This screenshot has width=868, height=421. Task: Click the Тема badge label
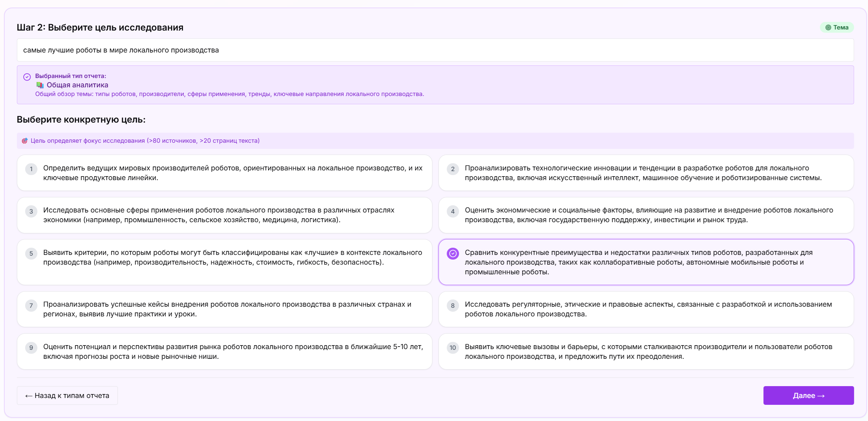pos(841,28)
